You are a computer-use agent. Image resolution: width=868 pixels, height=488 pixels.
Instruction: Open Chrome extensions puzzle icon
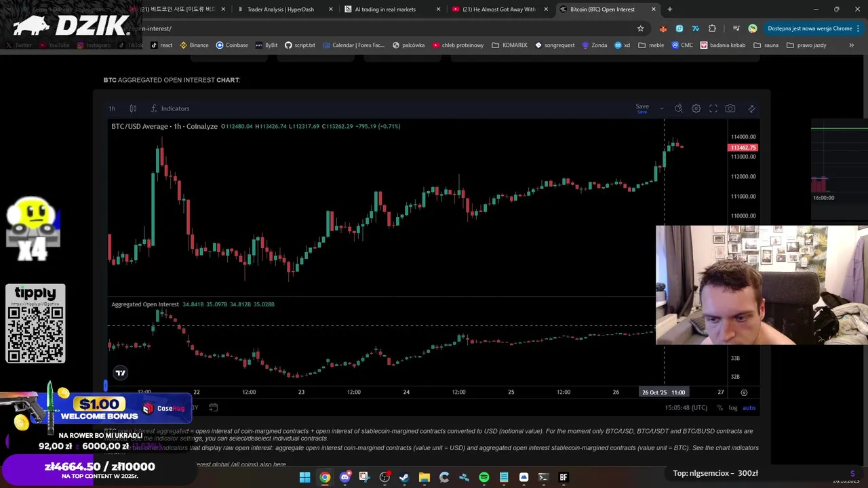712,28
